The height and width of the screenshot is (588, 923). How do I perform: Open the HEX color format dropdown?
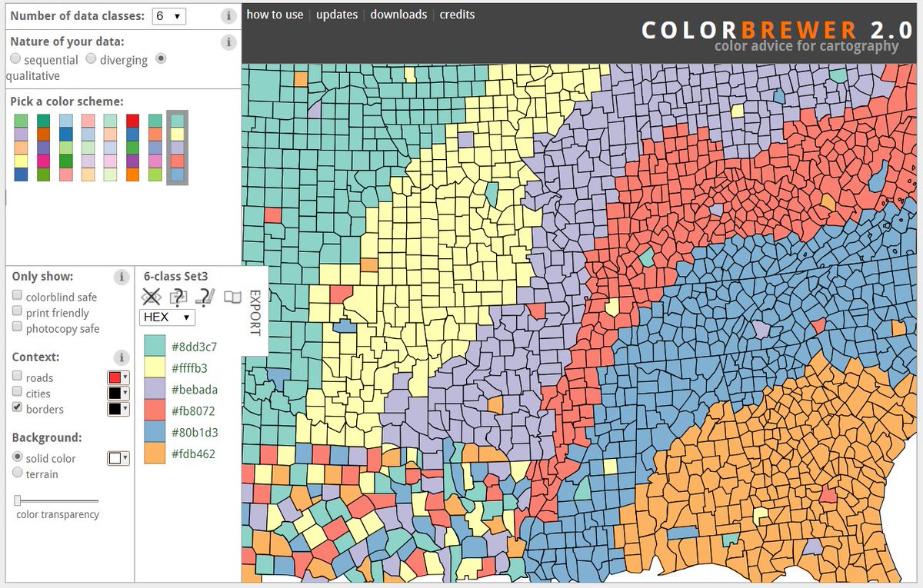[167, 317]
